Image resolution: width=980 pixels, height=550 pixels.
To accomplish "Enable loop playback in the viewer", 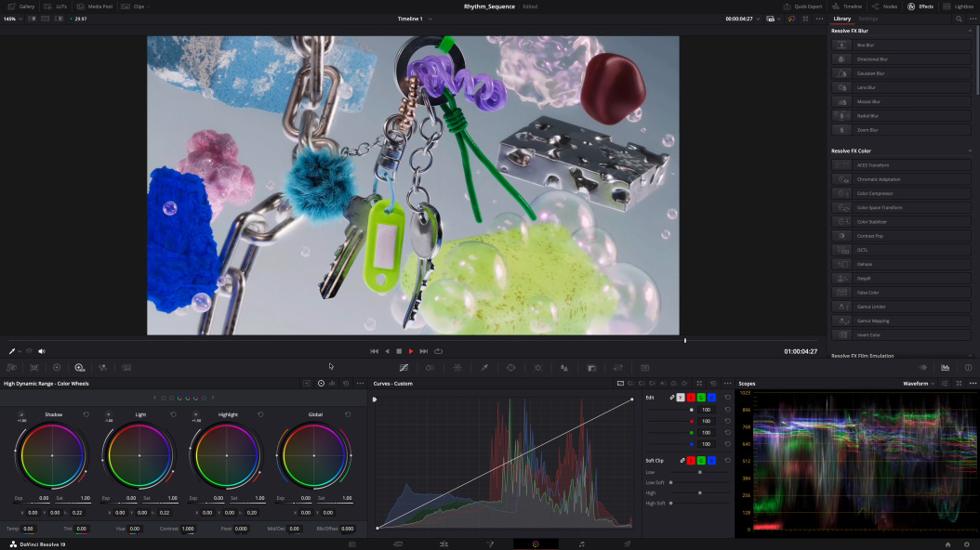I will [x=438, y=351].
